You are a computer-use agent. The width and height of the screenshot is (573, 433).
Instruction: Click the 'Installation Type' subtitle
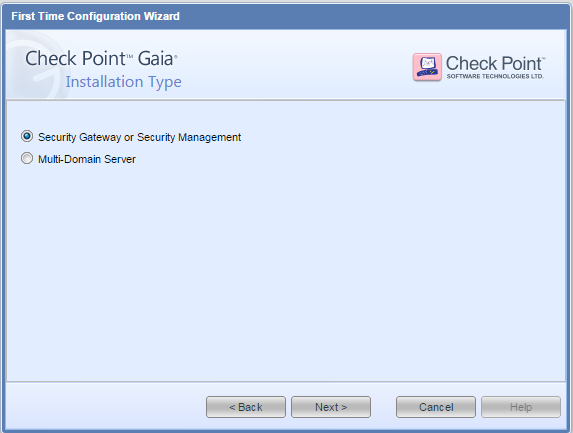pos(124,82)
